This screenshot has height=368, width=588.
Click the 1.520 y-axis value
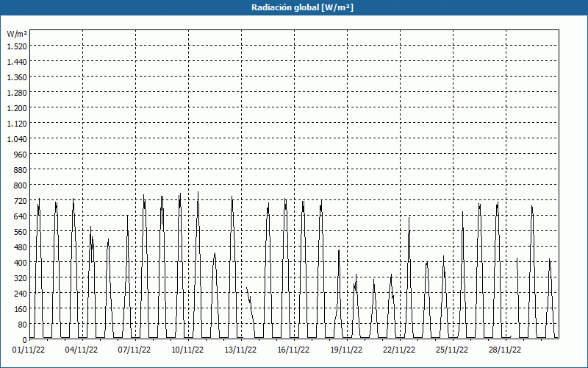[x=17, y=46]
